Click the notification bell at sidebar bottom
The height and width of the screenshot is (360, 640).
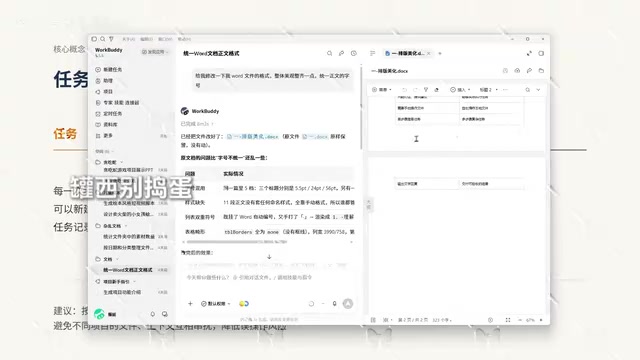pyautogui.click(x=153, y=314)
